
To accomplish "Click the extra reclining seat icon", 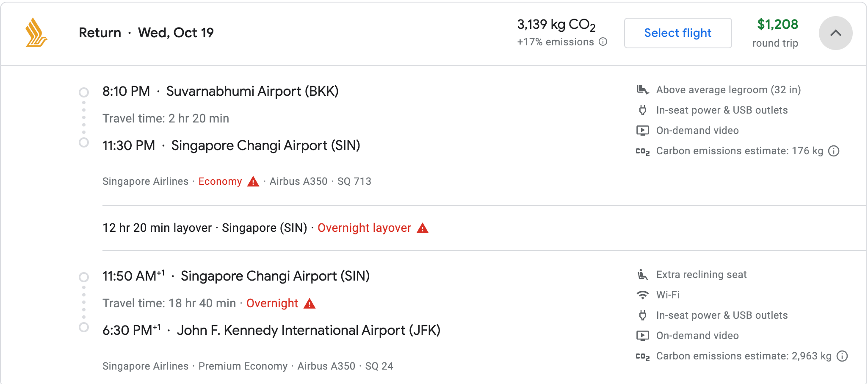I will 642,275.
